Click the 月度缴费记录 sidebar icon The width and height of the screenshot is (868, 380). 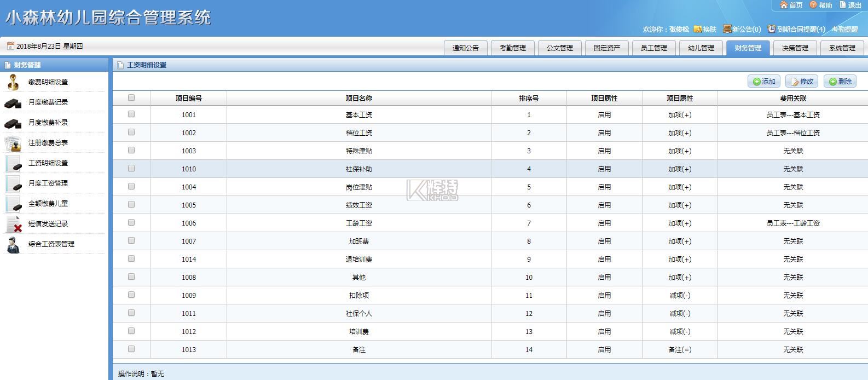[13, 103]
